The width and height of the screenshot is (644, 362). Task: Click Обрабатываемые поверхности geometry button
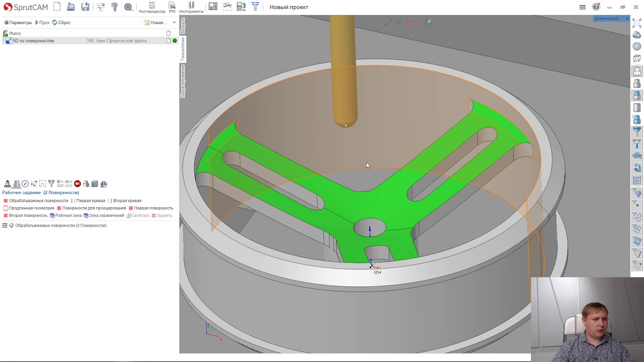click(36, 201)
